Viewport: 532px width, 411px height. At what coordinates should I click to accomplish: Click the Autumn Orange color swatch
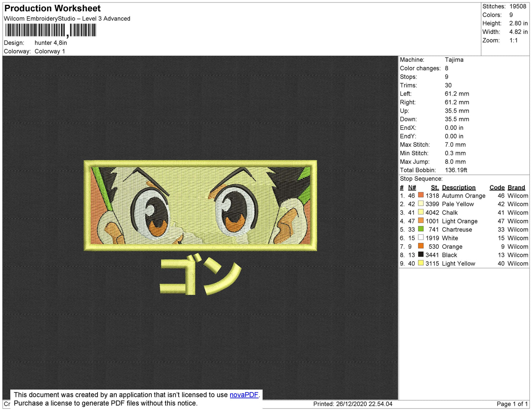[x=421, y=195]
